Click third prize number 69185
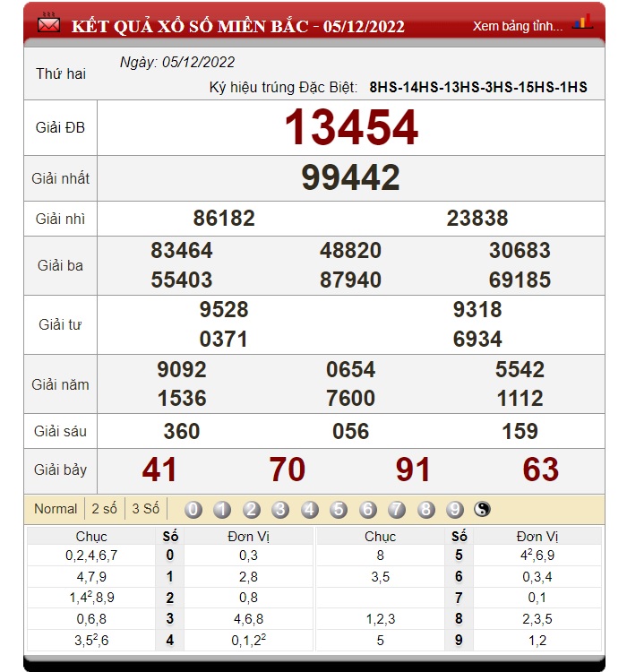 (x=520, y=280)
